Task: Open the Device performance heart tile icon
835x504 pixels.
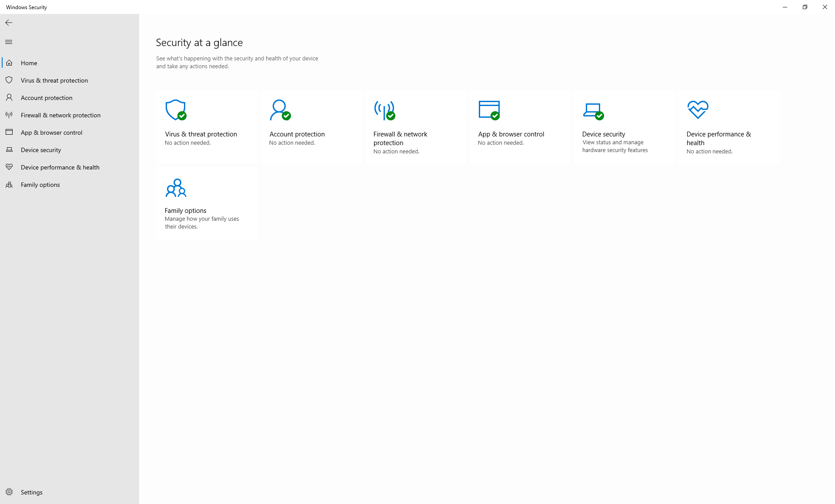Action: pyautogui.click(x=698, y=110)
